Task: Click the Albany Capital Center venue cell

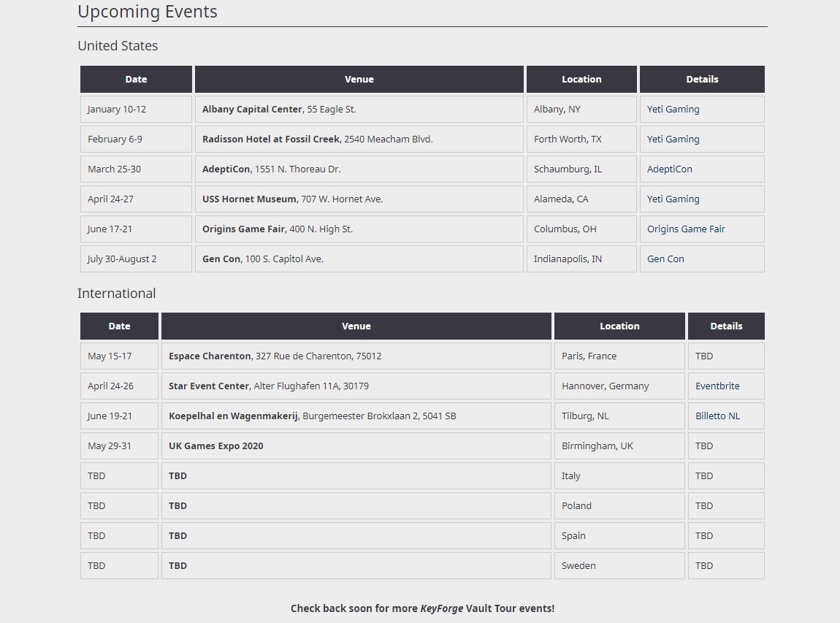Action: point(359,110)
